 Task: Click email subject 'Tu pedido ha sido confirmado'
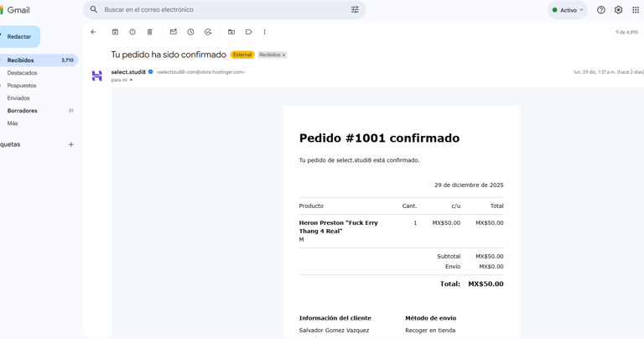[169, 55]
